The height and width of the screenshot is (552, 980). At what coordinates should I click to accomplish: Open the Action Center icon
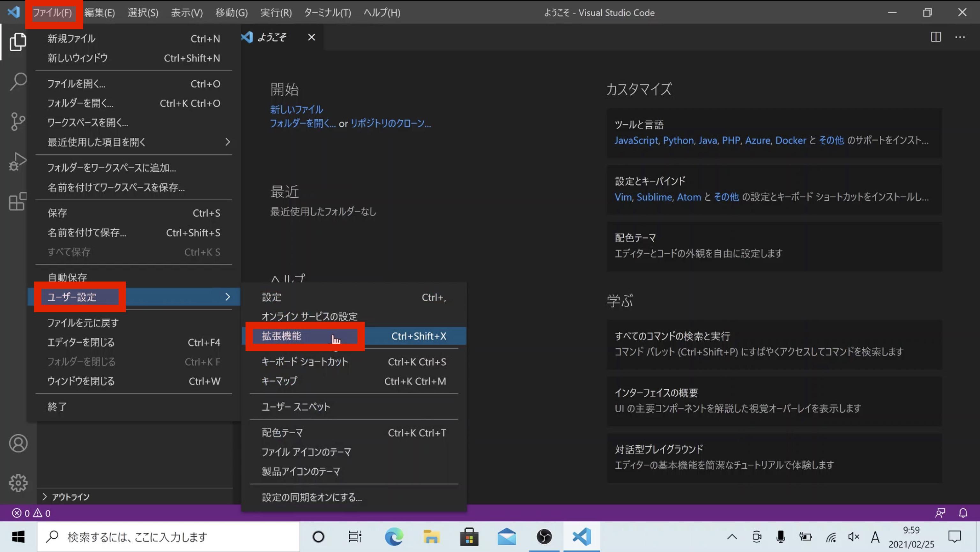(x=954, y=537)
